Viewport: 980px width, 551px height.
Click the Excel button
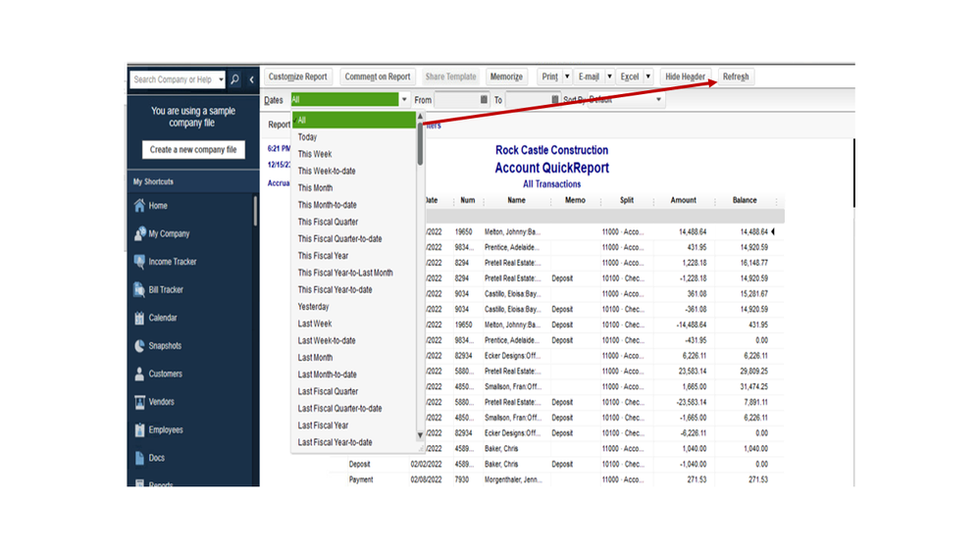(630, 76)
